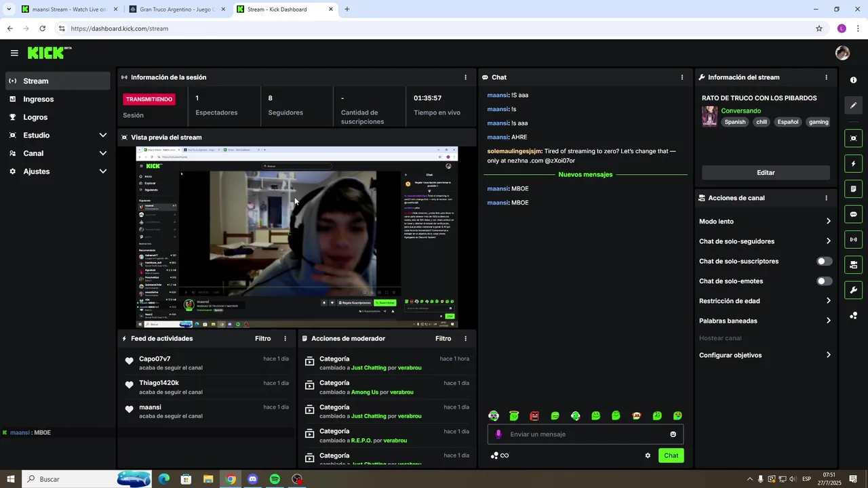Open Spotify from the taskbar
868x488 pixels.
click(275, 479)
